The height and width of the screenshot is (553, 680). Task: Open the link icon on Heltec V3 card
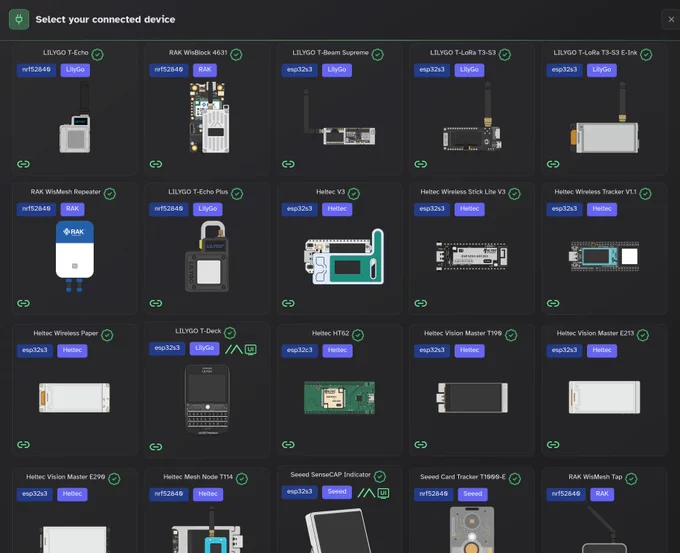[x=288, y=303]
